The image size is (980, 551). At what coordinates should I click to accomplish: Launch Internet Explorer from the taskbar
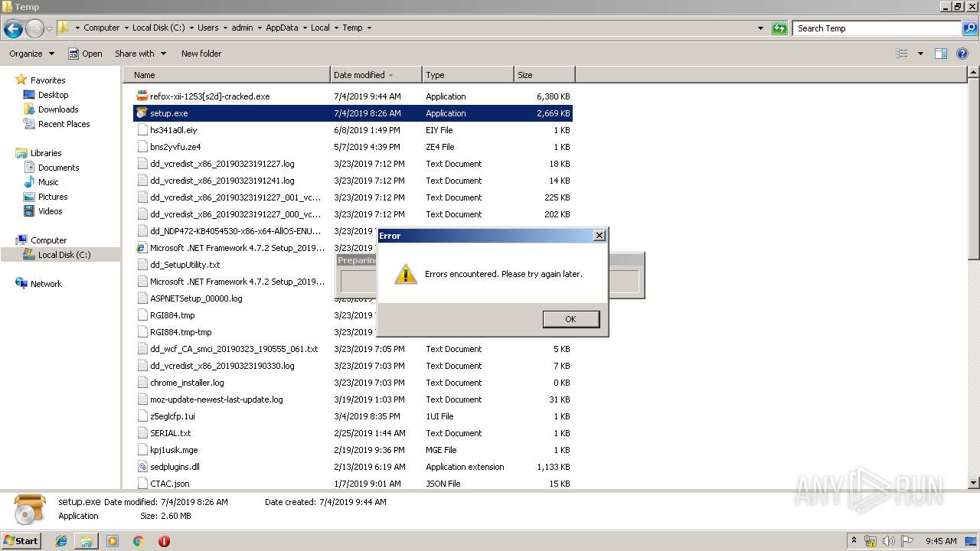point(61,541)
